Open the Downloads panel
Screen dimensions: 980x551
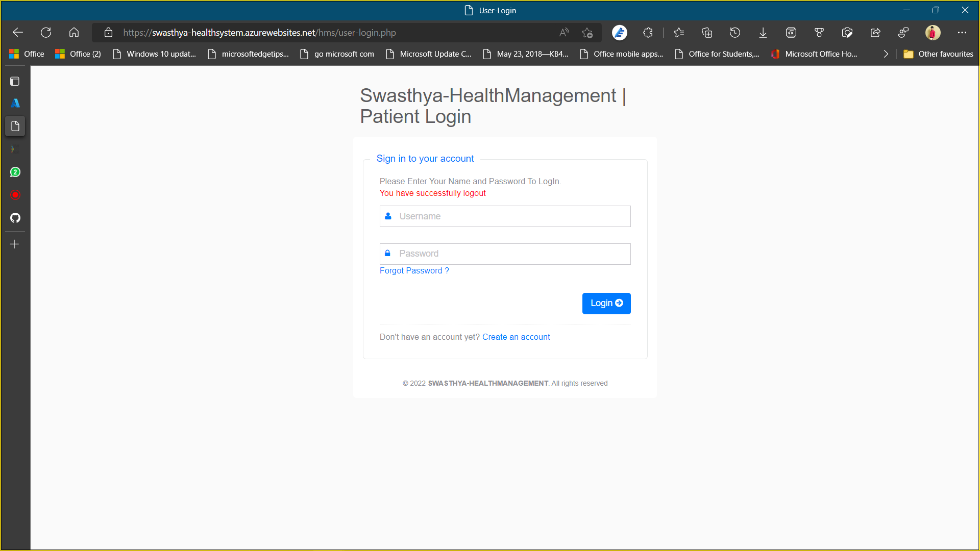click(x=763, y=33)
